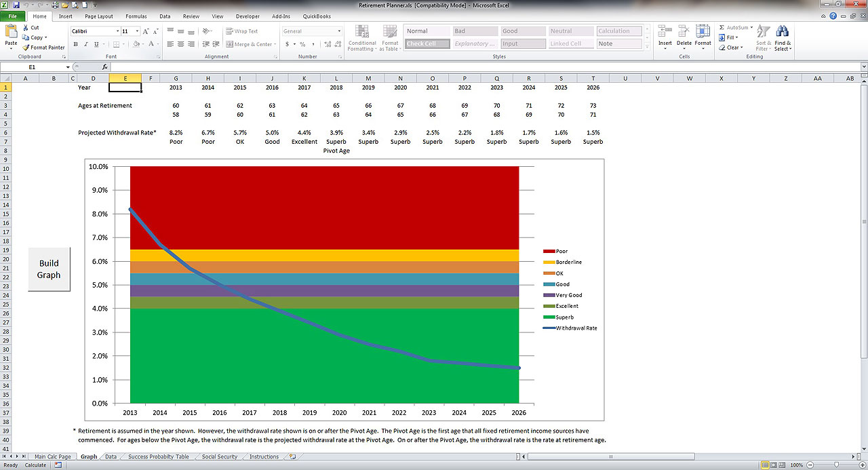Viewport: 868px width, 470px height.
Task: Switch to the Social Security sheet tab
Action: [x=220, y=457]
